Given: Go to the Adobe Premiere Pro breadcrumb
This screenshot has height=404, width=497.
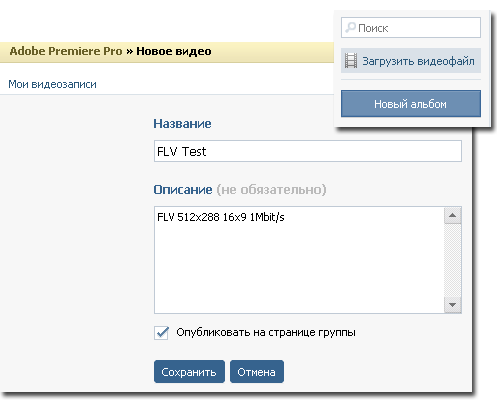Looking at the screenshot, I should (x=66, y=51).
